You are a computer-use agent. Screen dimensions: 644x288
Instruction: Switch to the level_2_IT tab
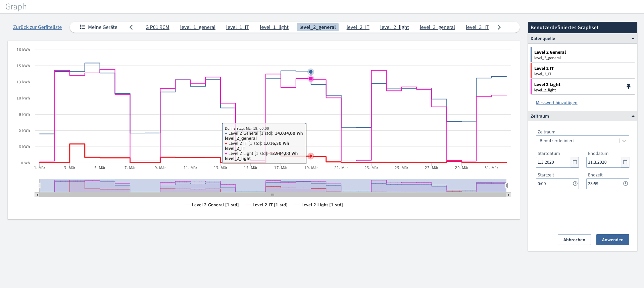pyautogui.click(x=358, y=27)
